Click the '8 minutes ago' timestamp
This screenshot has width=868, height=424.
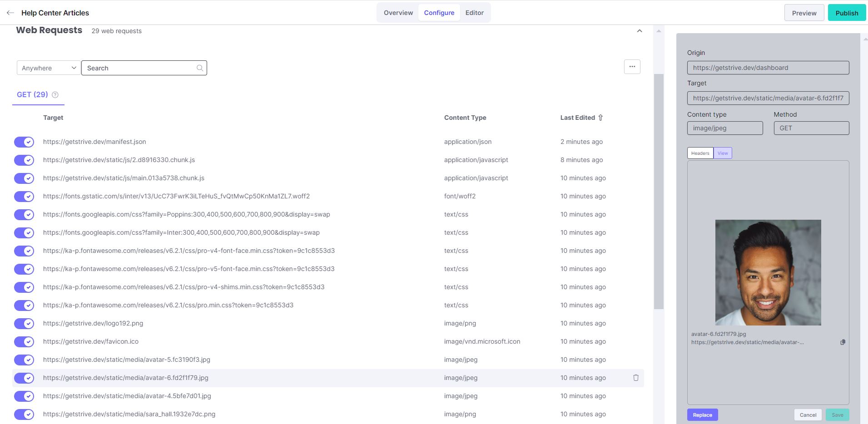pos(581,160)
